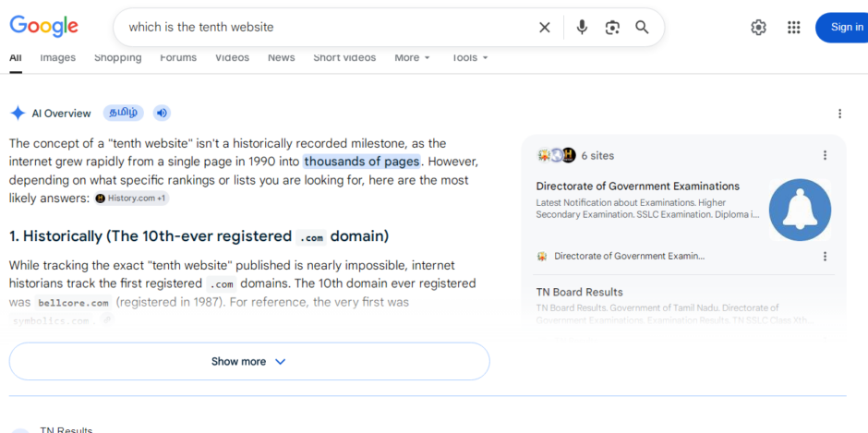Click the 6 sites source icons
Viewport: 868px width, 433px height.
click(557, 156)
